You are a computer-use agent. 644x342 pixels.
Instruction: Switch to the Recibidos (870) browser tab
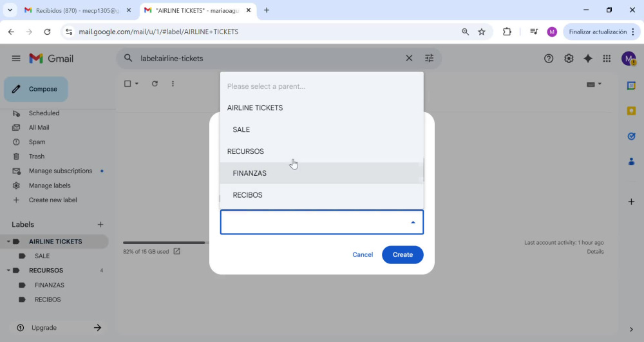[78, 10]
